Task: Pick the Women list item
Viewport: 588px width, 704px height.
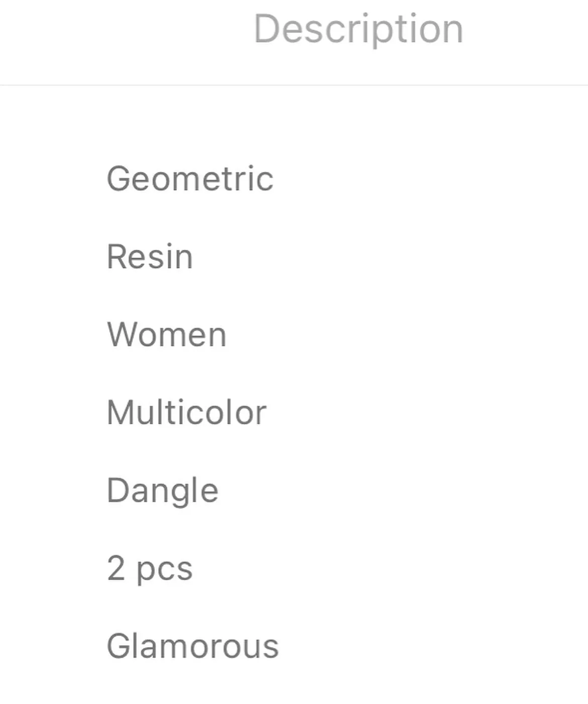Action: [167, 335]
